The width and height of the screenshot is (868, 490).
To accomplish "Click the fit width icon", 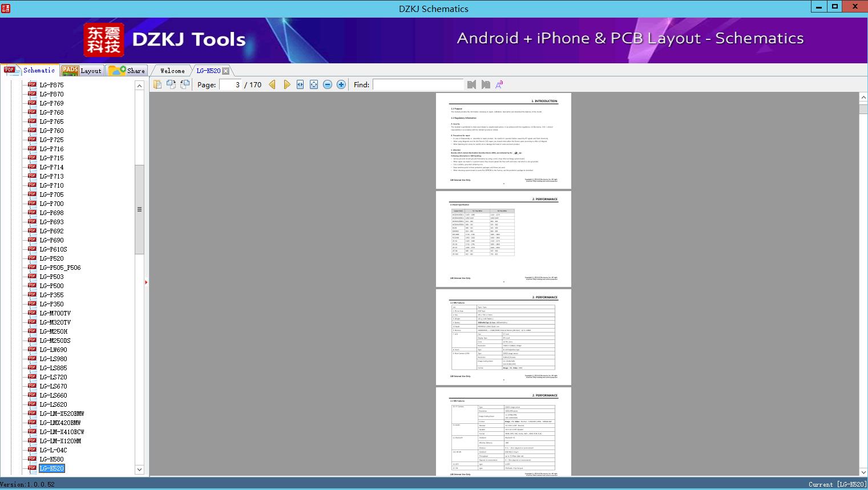I will pyautogui.click(x=300, y=84).
